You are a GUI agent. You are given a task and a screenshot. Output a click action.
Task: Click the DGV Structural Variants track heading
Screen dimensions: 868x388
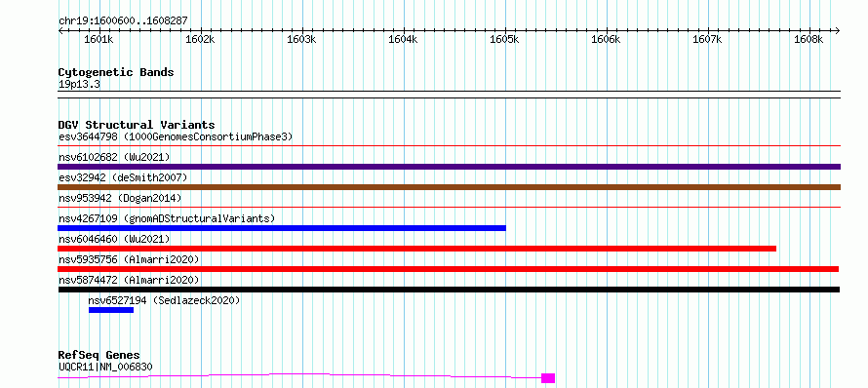(137, 125)
